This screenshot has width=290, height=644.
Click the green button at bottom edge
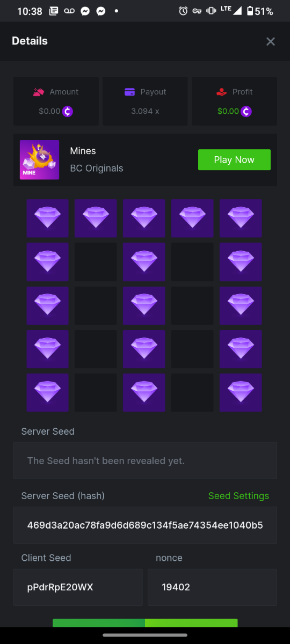[x=145, y=623]
